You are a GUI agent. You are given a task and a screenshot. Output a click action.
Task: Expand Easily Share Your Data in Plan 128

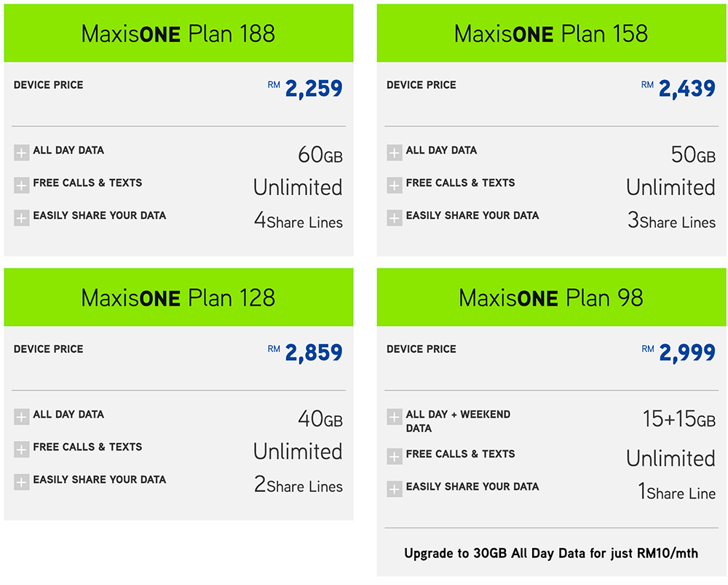pos(22,482)
